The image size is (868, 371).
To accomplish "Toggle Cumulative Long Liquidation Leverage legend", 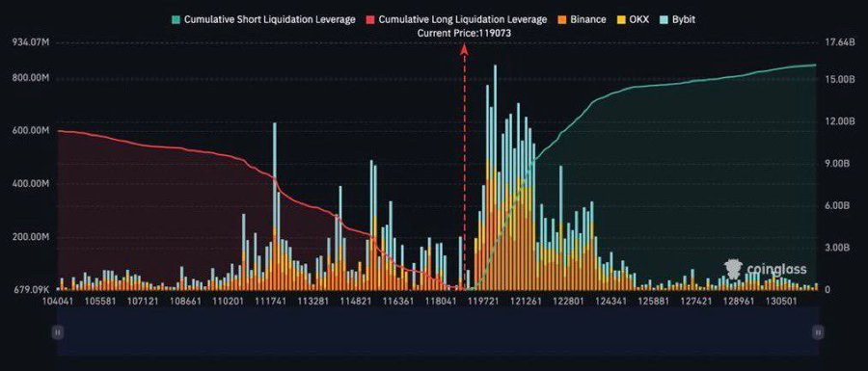I will pos(457,19).
